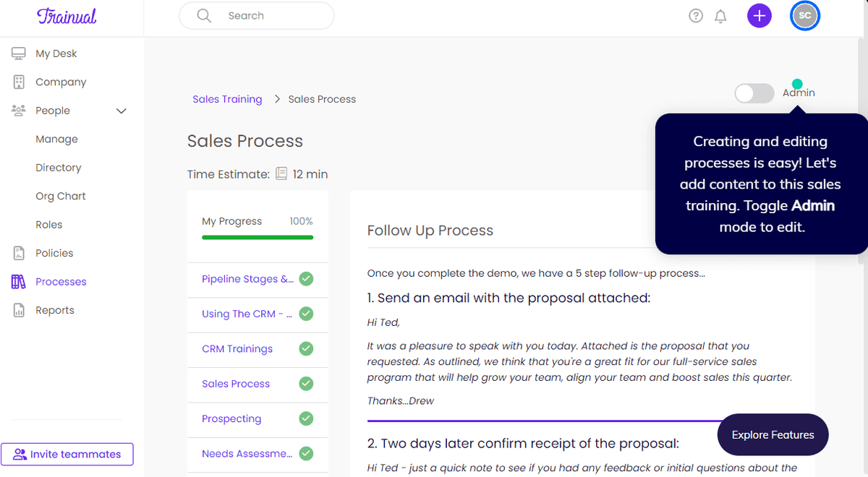The image size is (868, 477).
Task: Click the My Desk monitor icon
Action: click(19, 53)
